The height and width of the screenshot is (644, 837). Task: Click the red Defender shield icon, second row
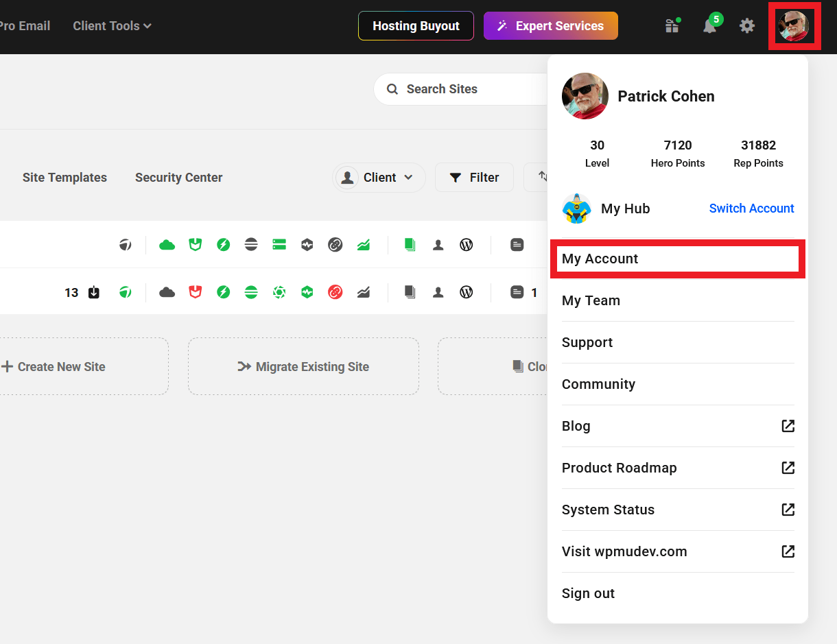pyautogui.click(x=196, y=292)
